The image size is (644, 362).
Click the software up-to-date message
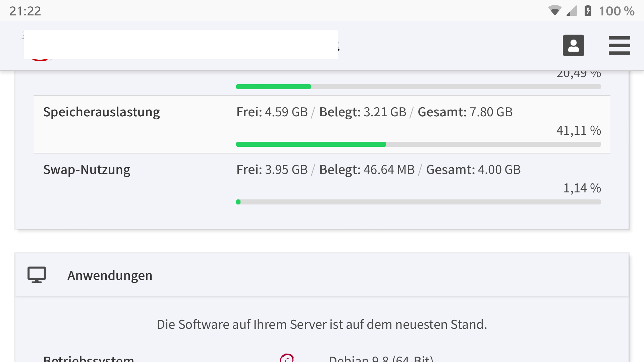[x=322, y=324]
